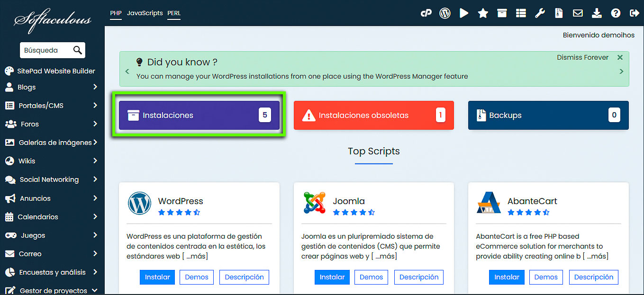Switch to the PERL tab

click(x=173, y=13)
